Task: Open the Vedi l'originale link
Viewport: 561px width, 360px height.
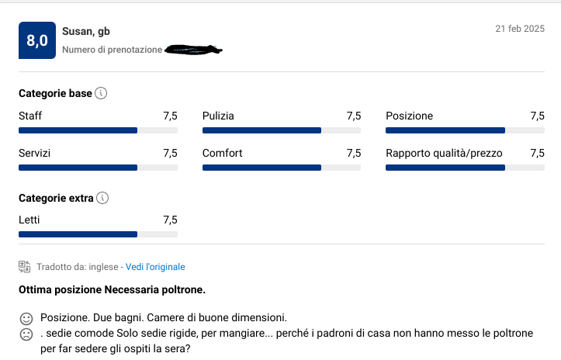Action: (155, 267)
